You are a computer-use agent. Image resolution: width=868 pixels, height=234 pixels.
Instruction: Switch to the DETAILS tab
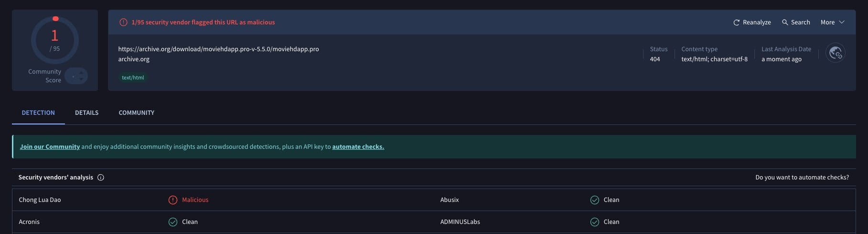tap(86, 112)
